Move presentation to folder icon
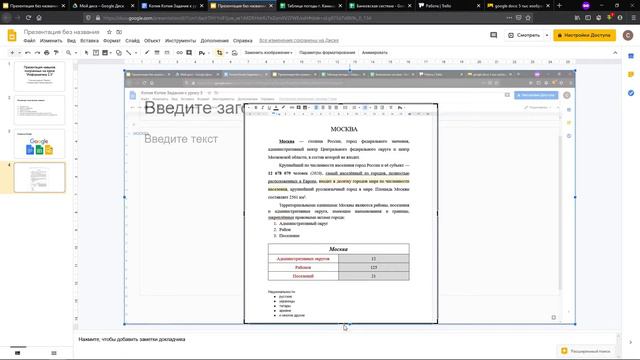The width and height of the screenshot is (640, 360). coord(119,32)
